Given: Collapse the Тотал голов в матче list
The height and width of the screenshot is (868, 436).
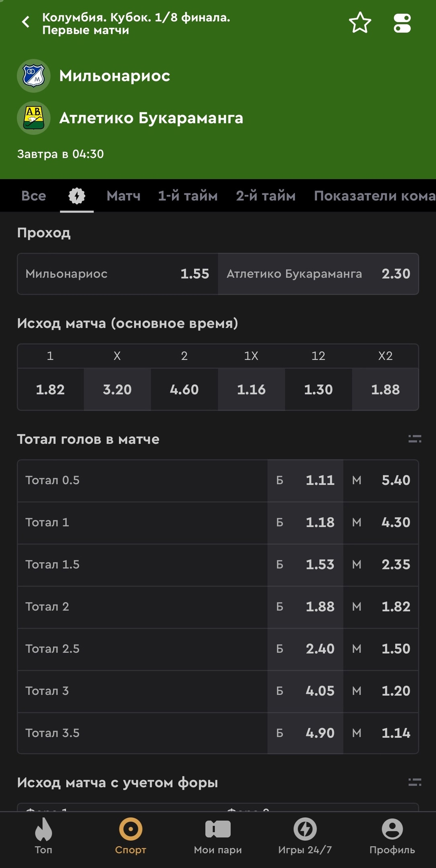Looking at the screenshot, I should coord(415,439).
